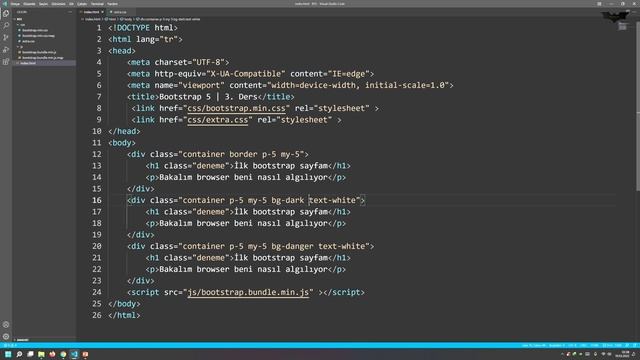The width and height of the screenshot is (640, 360).
Task: Click the lang="tr" attribute on line 2
Action: coord(157,39)
